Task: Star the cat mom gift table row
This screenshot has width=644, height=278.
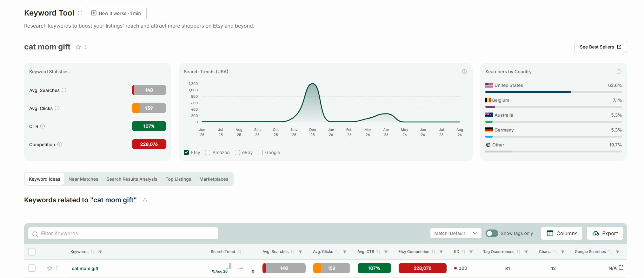Action: point(50,268)
